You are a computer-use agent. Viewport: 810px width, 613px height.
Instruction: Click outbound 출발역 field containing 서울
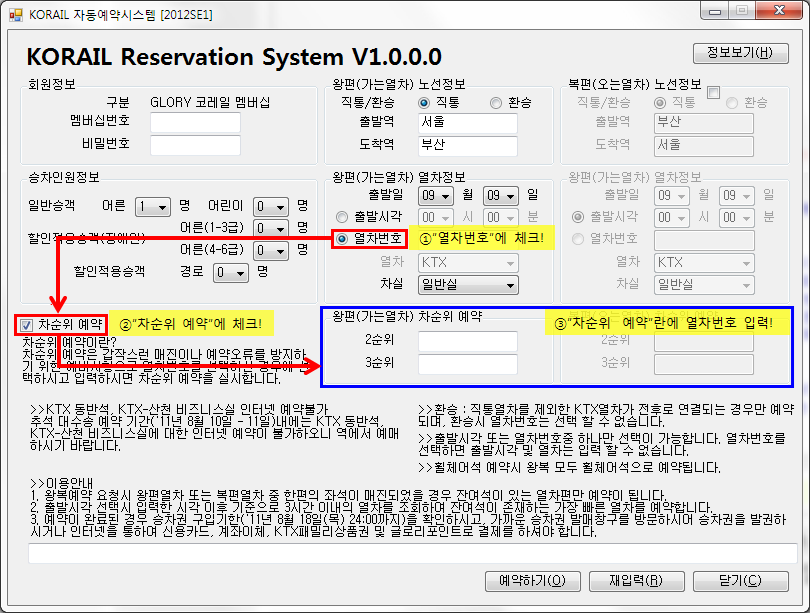coord(468,123)
